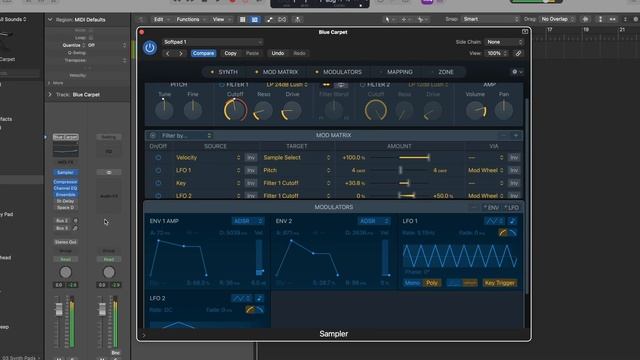The image size is (640, 360).
Task: Open the Velocity source dropdown
Action: coord(208,158)
